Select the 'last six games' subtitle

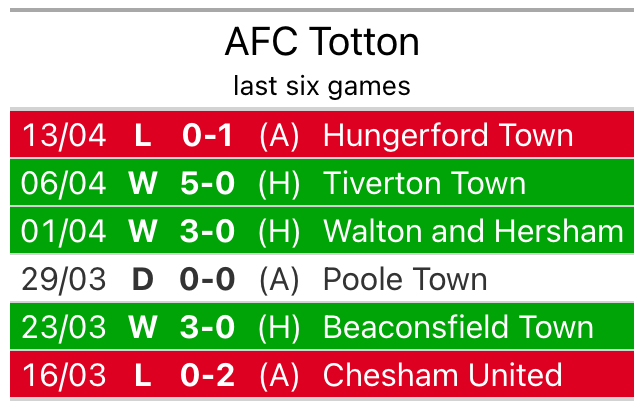click(322, 86)
